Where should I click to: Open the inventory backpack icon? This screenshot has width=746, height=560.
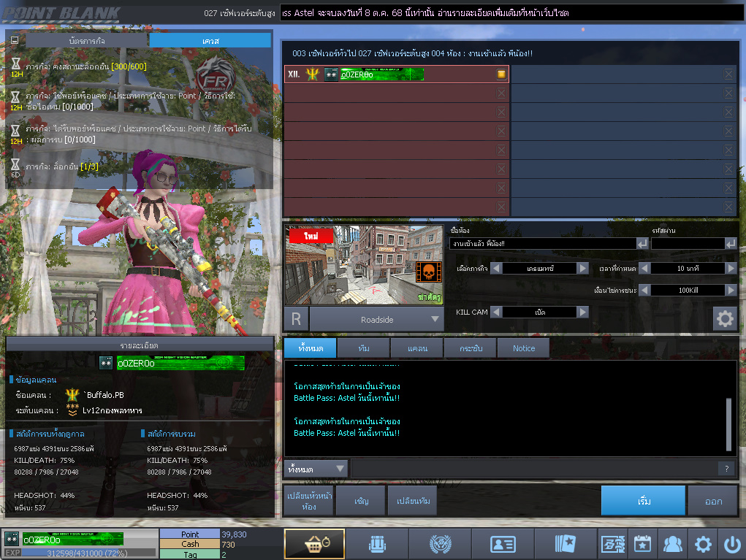tap(376, 544)
